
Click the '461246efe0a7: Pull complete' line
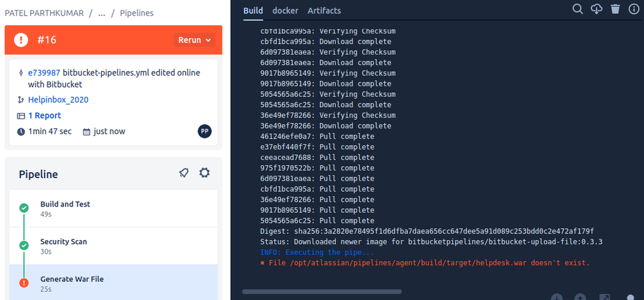(317, 136)
